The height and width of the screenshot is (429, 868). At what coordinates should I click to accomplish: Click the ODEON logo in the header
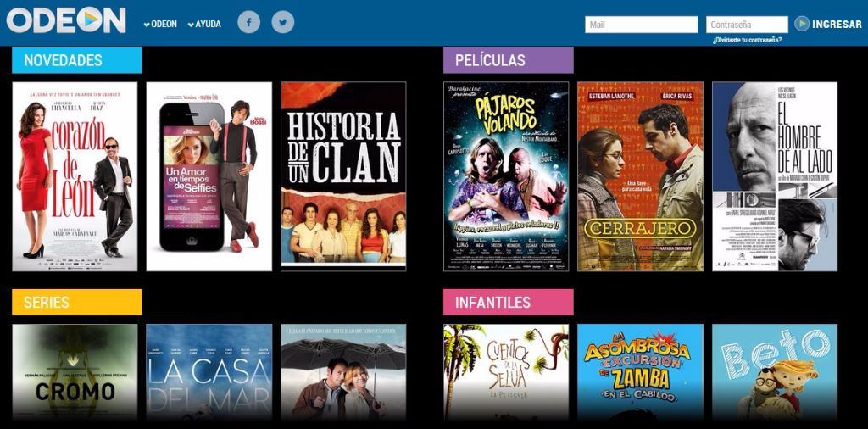(x=66, y=20)
